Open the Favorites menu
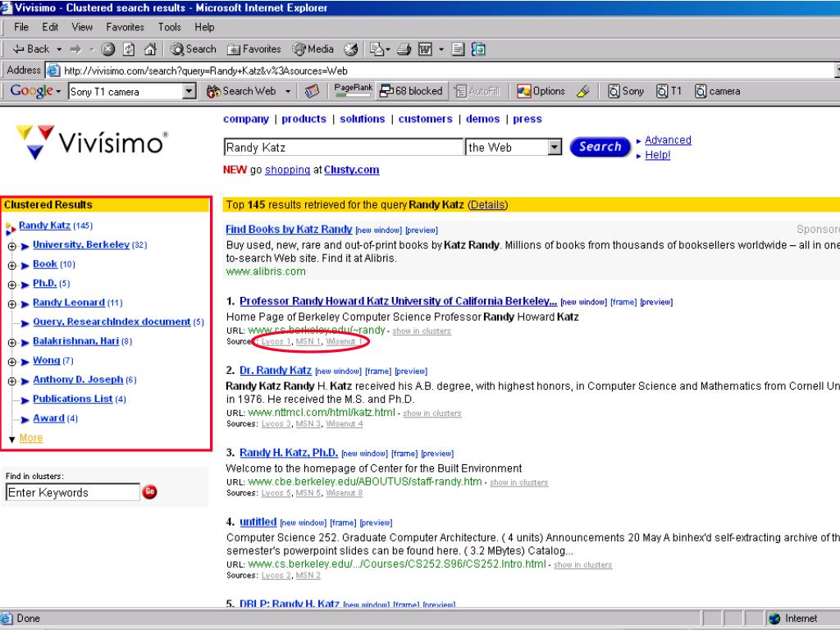 click(125, 27)
